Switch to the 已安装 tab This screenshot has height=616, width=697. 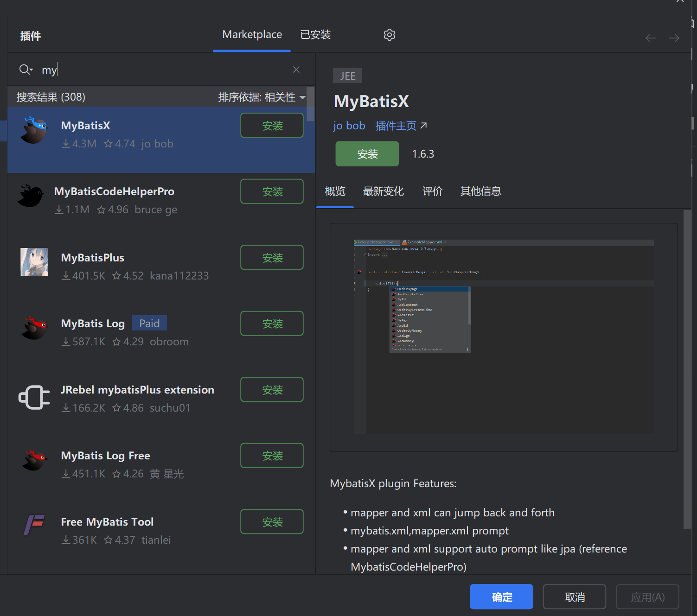tap(315, 35)
